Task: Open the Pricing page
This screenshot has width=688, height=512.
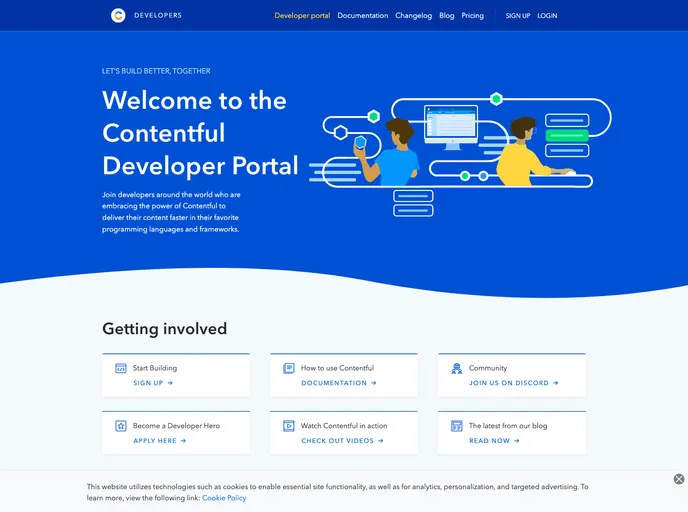Action: (473, 15)
